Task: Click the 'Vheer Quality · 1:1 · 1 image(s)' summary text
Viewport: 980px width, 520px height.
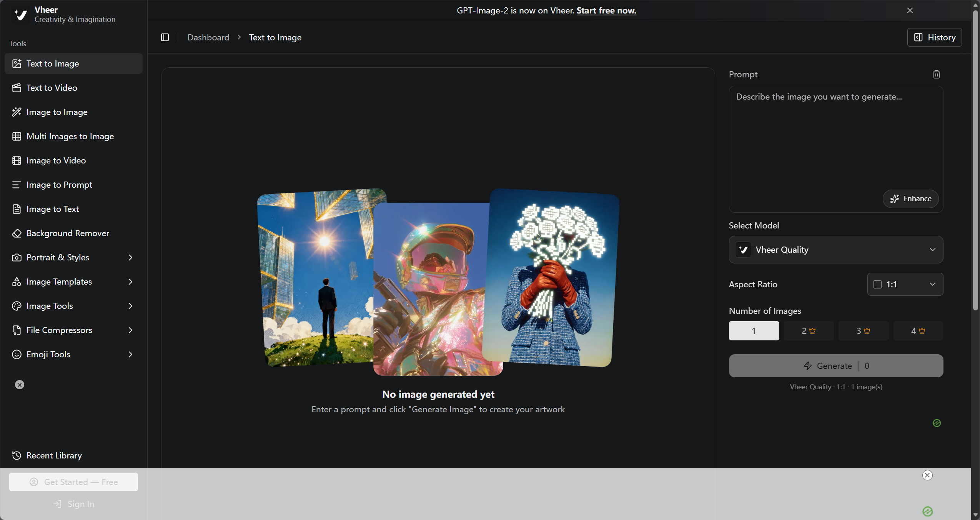Action: 836,387
